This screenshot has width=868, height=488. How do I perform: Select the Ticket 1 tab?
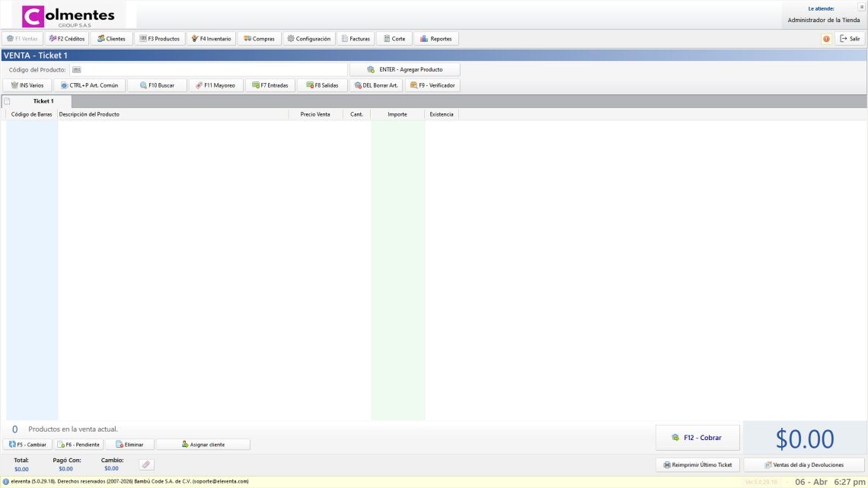(x=43, y=101)
